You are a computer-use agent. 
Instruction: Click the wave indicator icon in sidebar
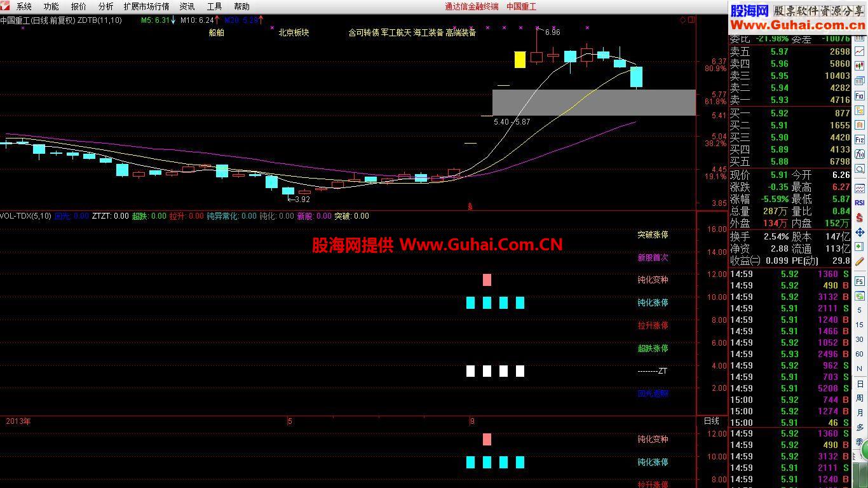coord(860,189)
